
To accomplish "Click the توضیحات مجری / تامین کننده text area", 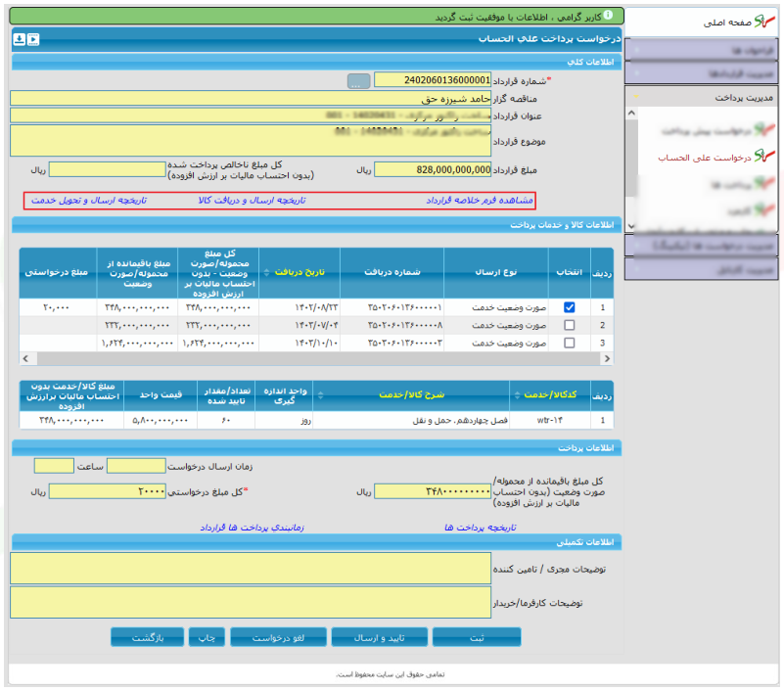I will 251,568.
